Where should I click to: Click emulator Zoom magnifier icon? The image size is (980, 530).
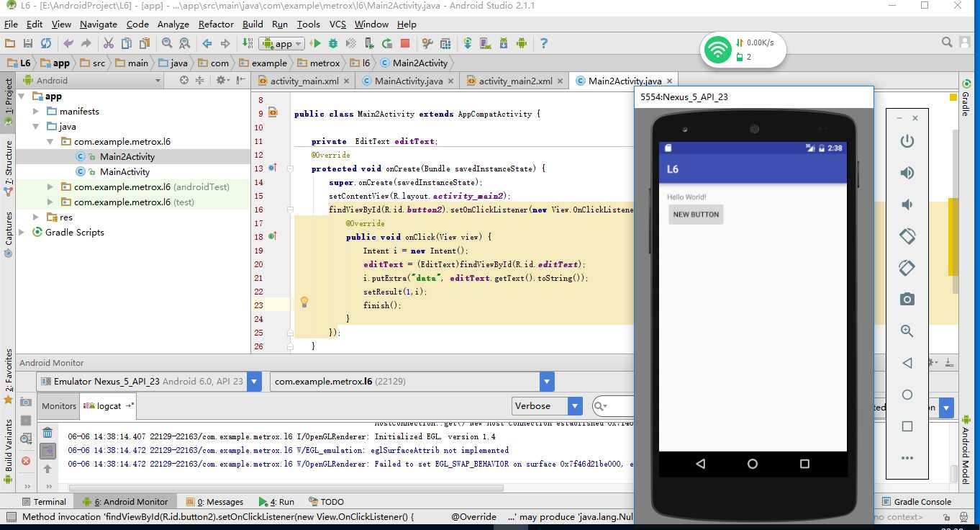pyautogui.click(x=907, y=331)
